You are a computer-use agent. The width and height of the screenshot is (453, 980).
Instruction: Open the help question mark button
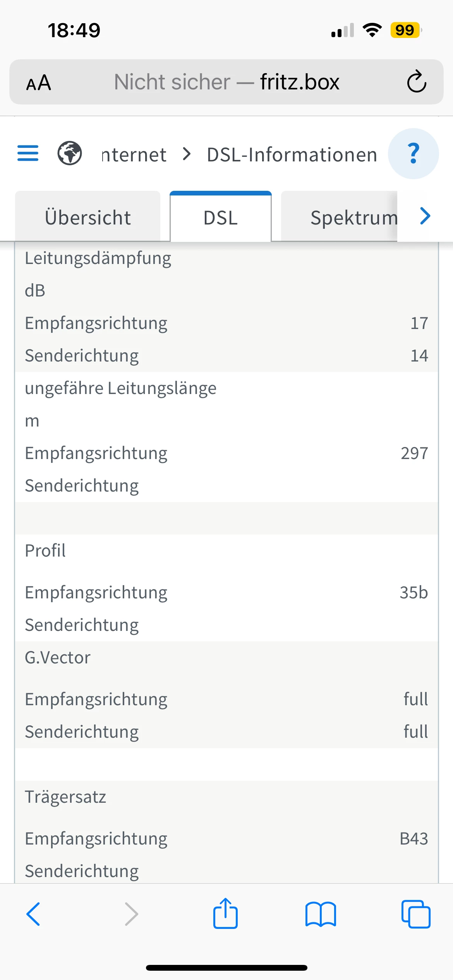tap(413, 154)
